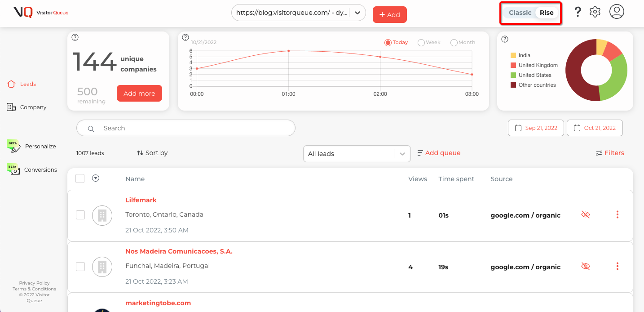Expand the chevron next to the header checkbox
Image resolution: width=644 pixels, height=312 pixels.
[96, 178]
